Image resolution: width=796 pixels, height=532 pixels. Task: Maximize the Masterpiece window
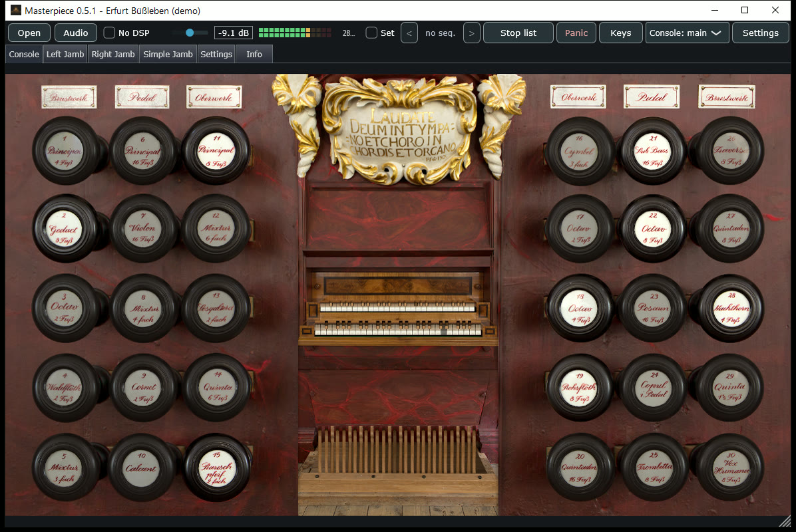click(745, 10)
